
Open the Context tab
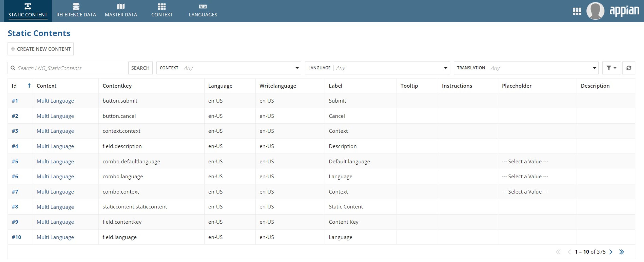[x=162, y=11]
